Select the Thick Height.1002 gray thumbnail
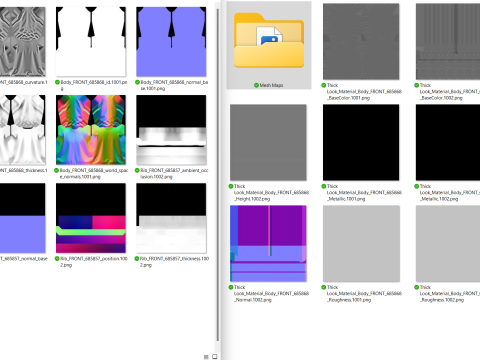480x360 pixels. click(x=268, y=143)
